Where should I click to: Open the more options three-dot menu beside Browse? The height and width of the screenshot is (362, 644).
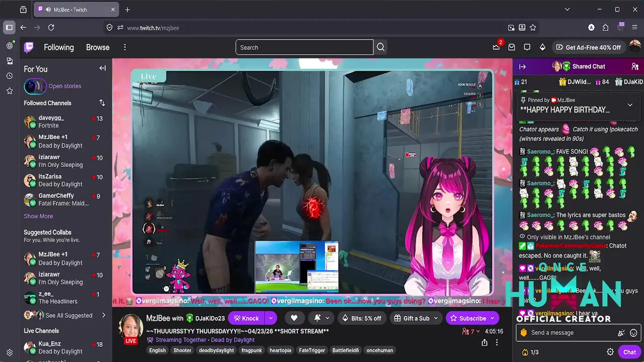[125, 47]
